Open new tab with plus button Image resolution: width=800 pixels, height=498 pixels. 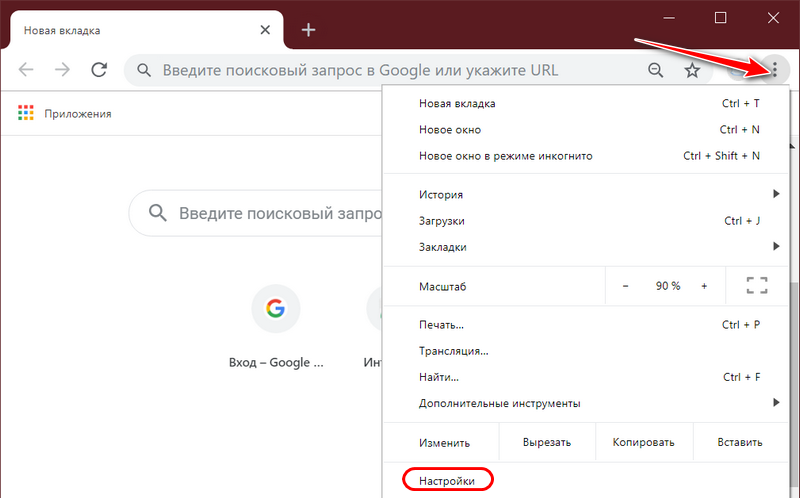pyautogui.click(x=308, y=30)
